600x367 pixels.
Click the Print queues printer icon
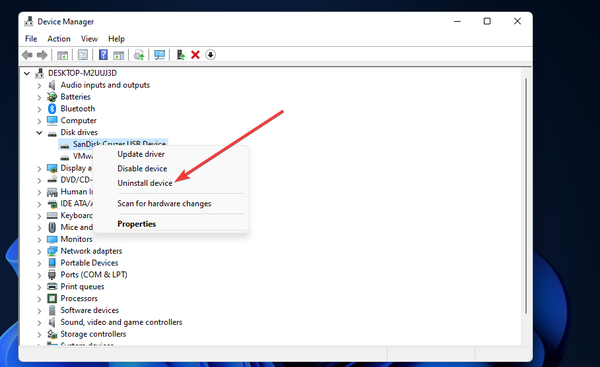52,287
